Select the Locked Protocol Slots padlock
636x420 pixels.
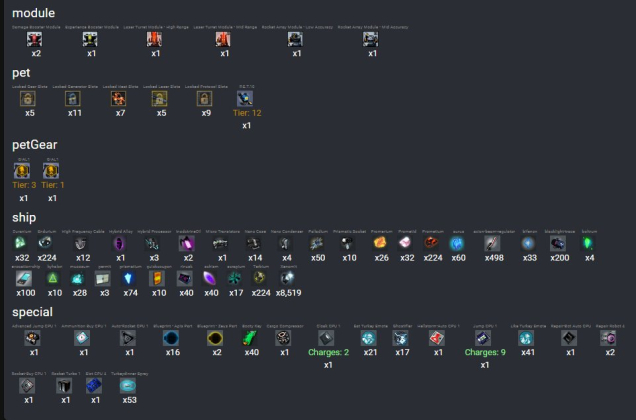[x=206, y=99]
